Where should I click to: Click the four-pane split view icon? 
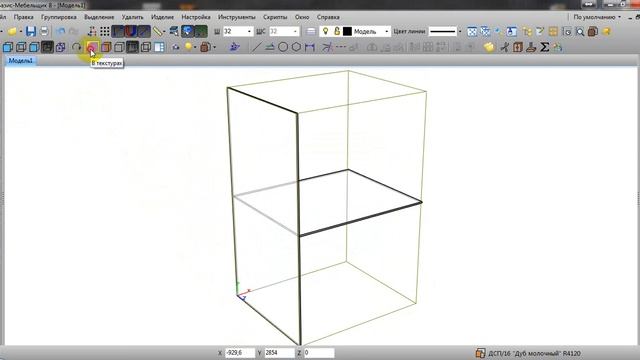[x=159, y=47]
